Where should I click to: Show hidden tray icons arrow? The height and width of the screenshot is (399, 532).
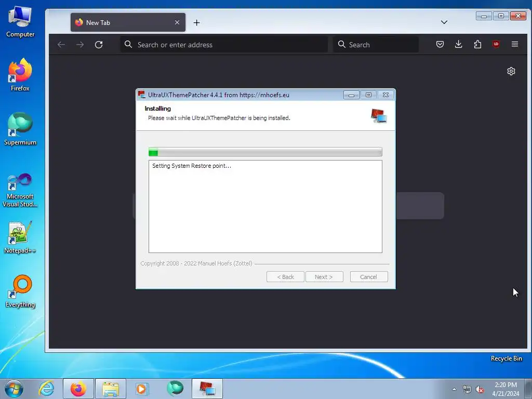coord(454,390)
